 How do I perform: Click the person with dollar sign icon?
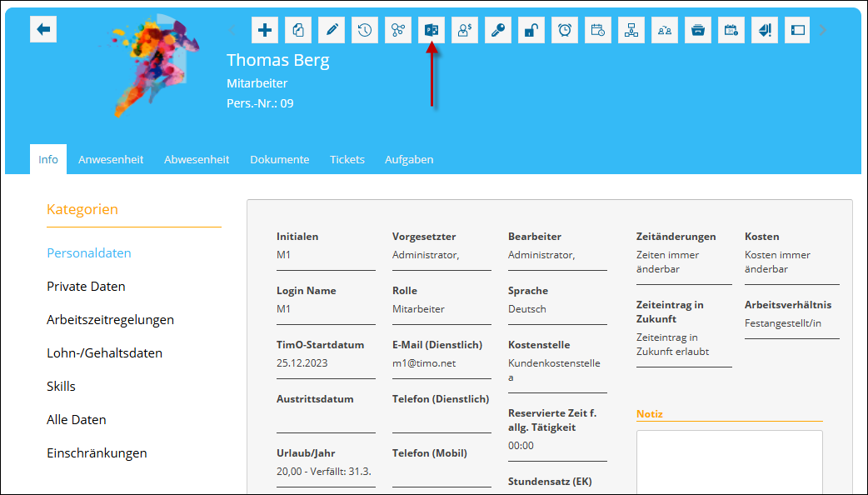465,30
